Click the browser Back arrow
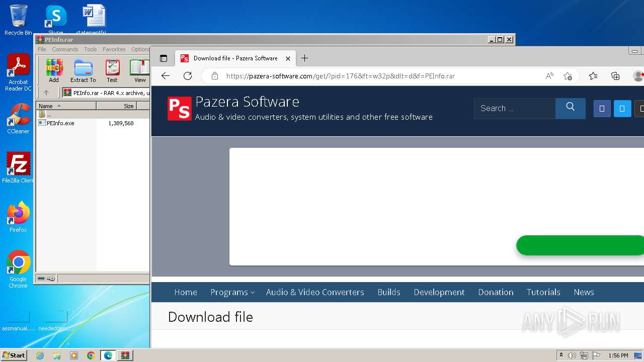Screen dimensions: 644x362 pos(166,76)
